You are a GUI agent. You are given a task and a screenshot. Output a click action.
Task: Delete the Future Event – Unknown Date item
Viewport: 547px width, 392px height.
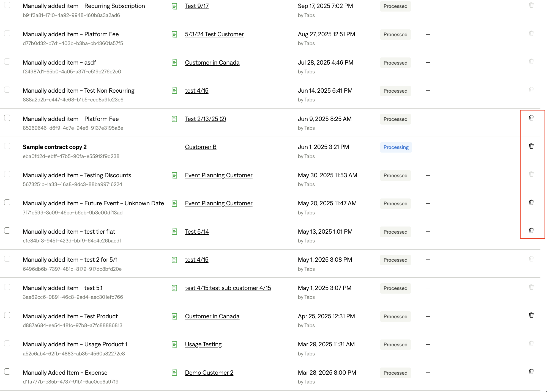(x=531, y=203)
